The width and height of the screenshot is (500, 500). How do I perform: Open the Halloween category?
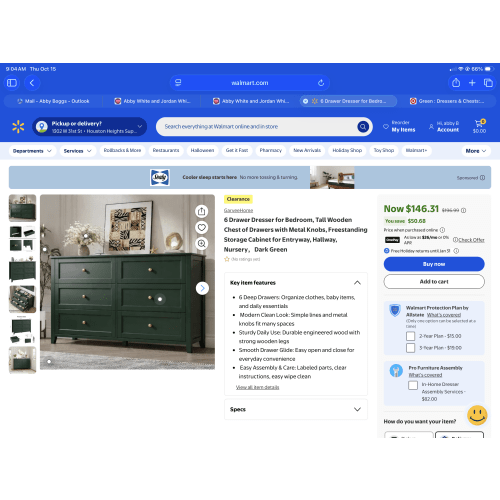202,151
